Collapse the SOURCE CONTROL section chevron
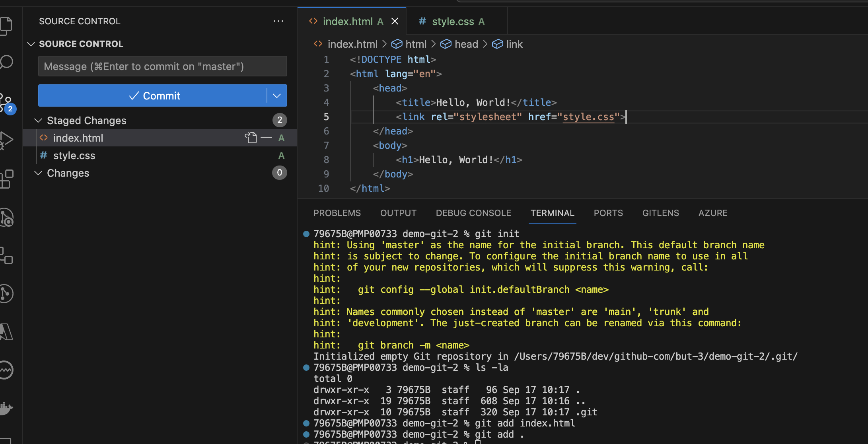Screen dimensions: 868x444 [31, 44]
